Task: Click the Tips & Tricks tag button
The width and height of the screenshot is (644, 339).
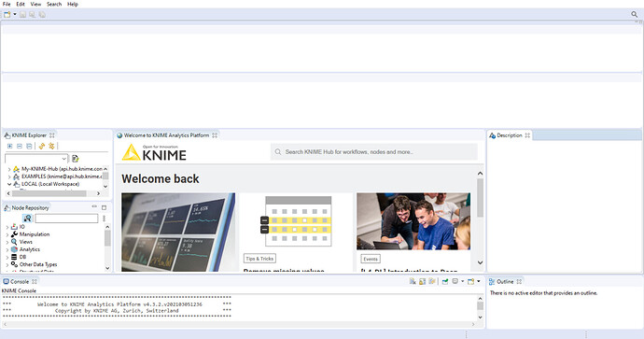Action: 260,259
